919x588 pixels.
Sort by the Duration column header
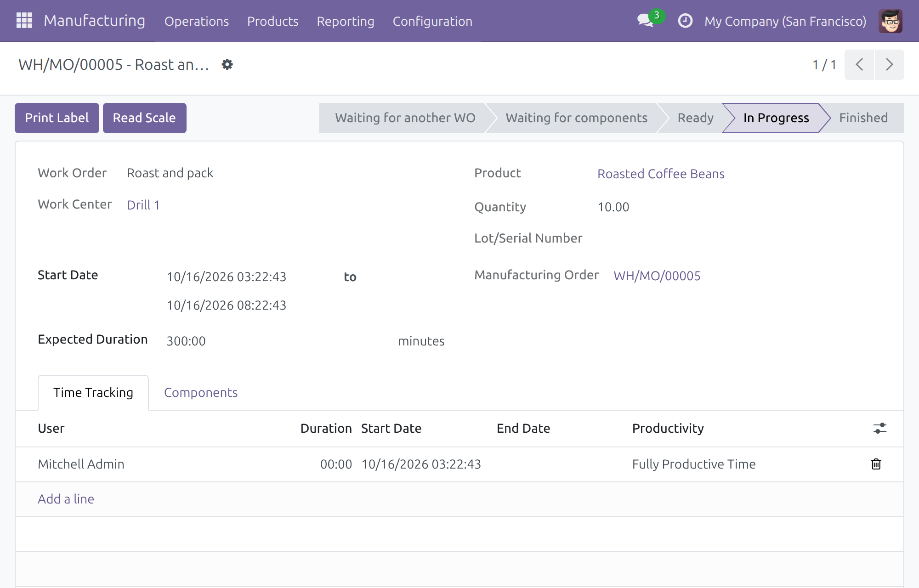[x=326, y=428]
